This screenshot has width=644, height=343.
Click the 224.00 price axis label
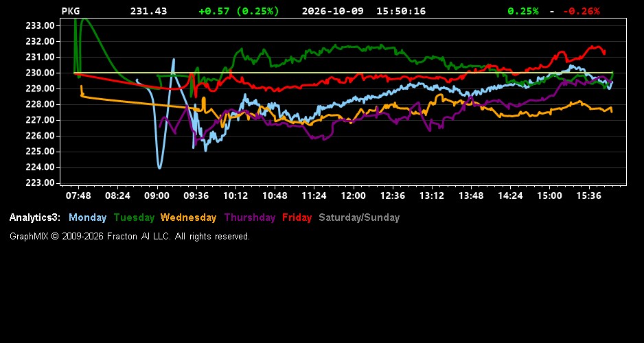pyautogui.click(x=41, y=167)
